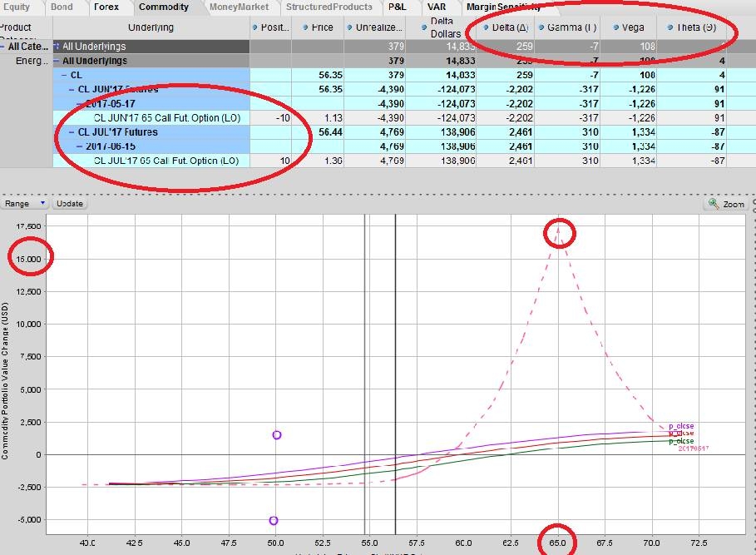This screenshot has height=555, width=756.
Task: Click the green p_close legend label
Action: (681, 441)
